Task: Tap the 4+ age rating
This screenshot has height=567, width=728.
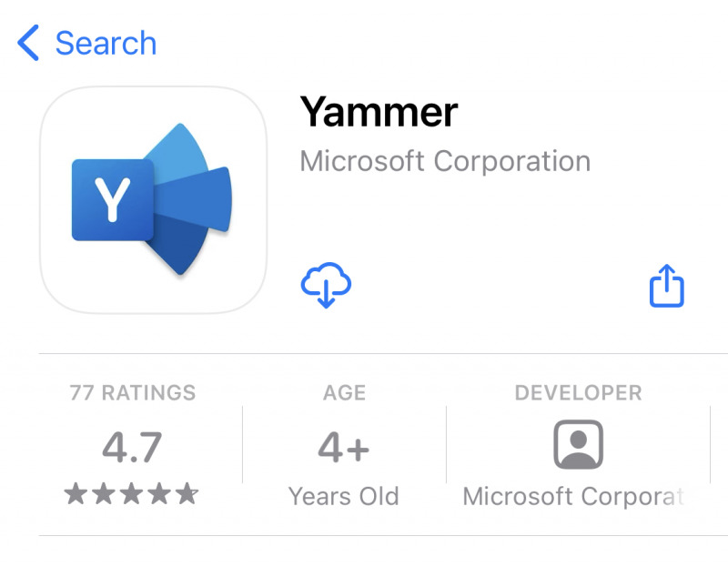Action: point(344,447)
